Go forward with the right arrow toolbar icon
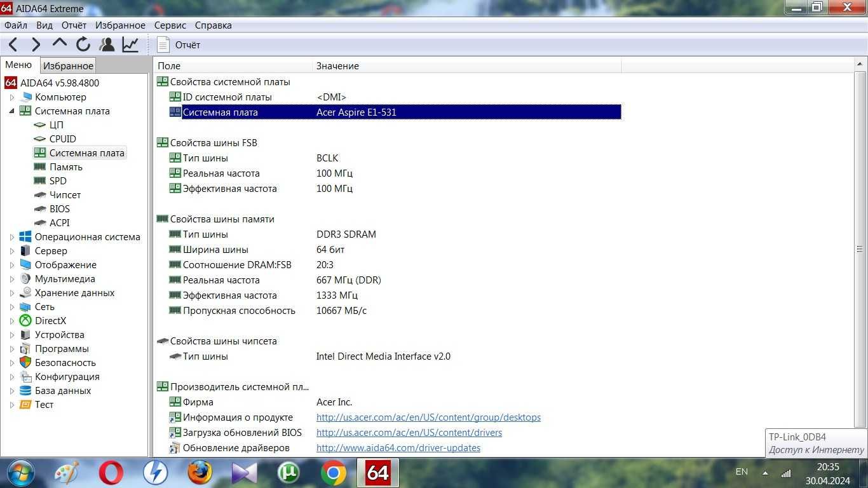This screenshot has width=868, height=488. point(36,44)
